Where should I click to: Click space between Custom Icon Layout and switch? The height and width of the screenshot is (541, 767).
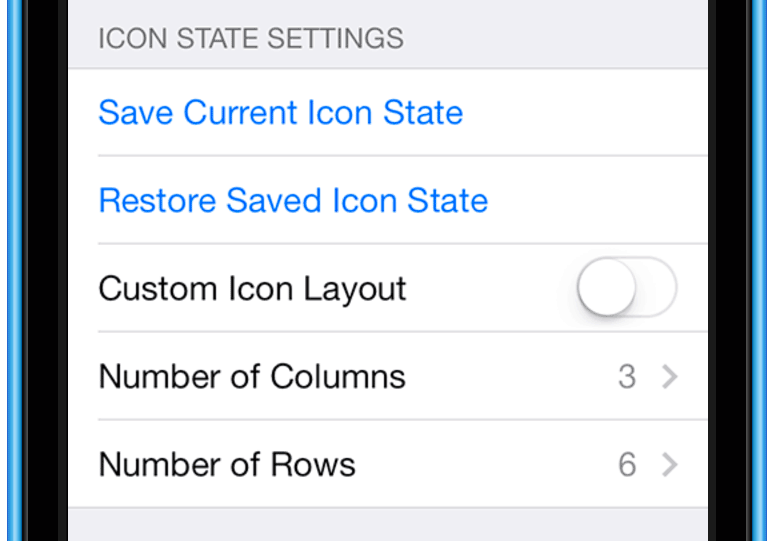pos(490,288)
